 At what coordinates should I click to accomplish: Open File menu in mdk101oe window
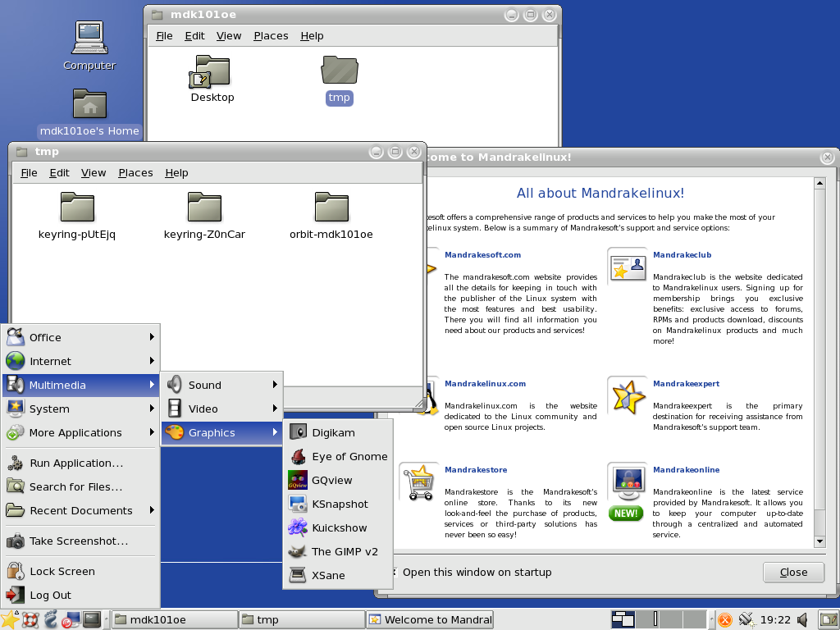164,36
